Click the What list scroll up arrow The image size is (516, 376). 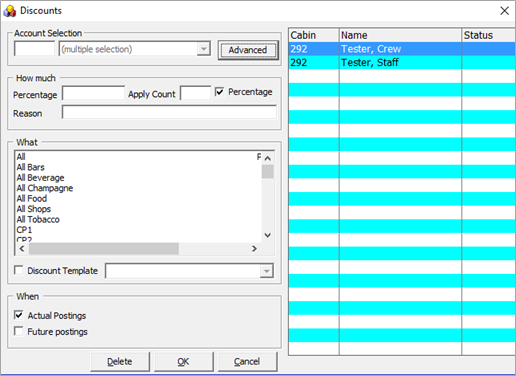tap(267, 158)
